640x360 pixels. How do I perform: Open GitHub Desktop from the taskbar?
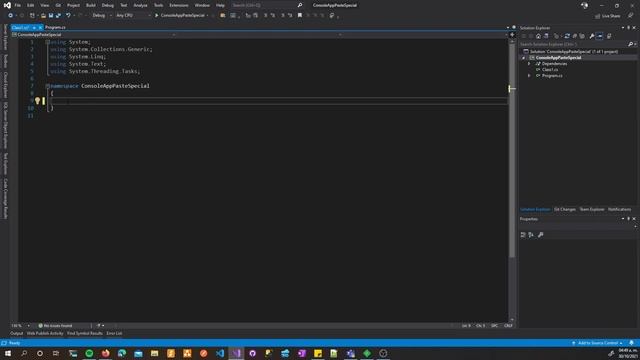[x=253, y=353]
